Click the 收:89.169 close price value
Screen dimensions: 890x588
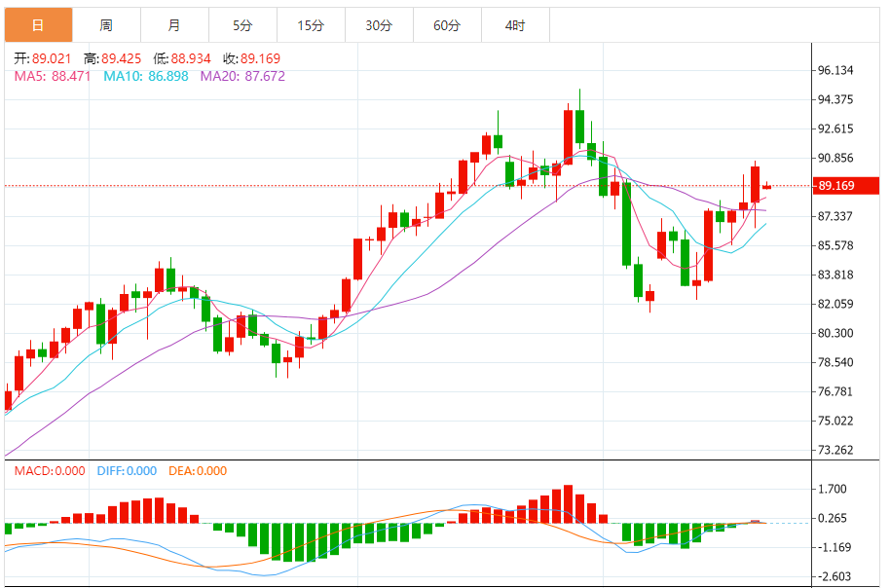click(251, 58)
